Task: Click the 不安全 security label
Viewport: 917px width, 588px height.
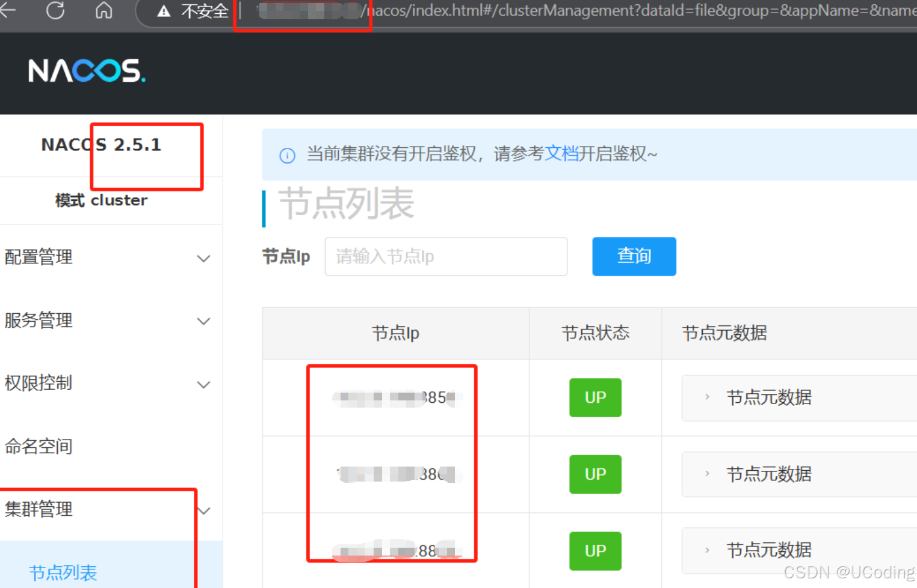Action: tap(205, 11)
